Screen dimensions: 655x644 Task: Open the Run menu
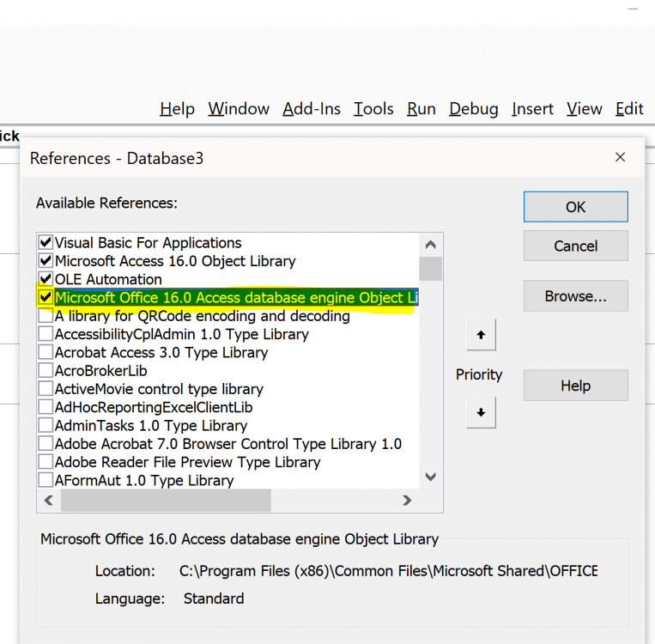[421, 109]
